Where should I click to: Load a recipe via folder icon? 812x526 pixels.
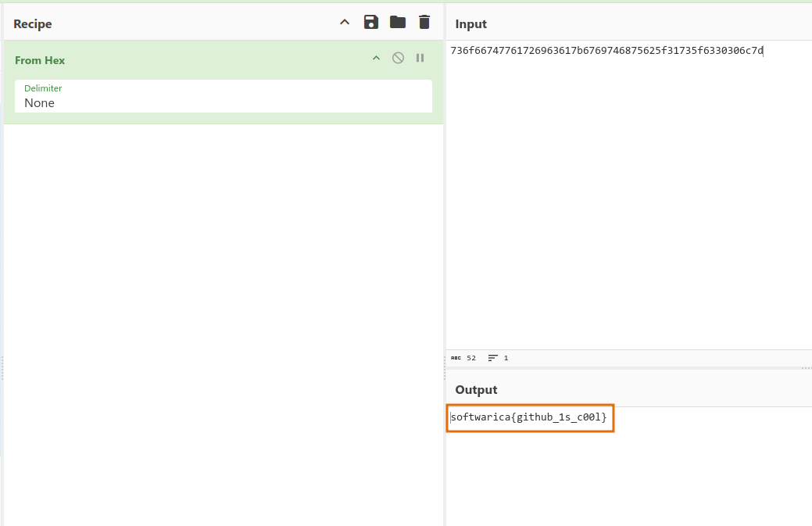[398, 22]
